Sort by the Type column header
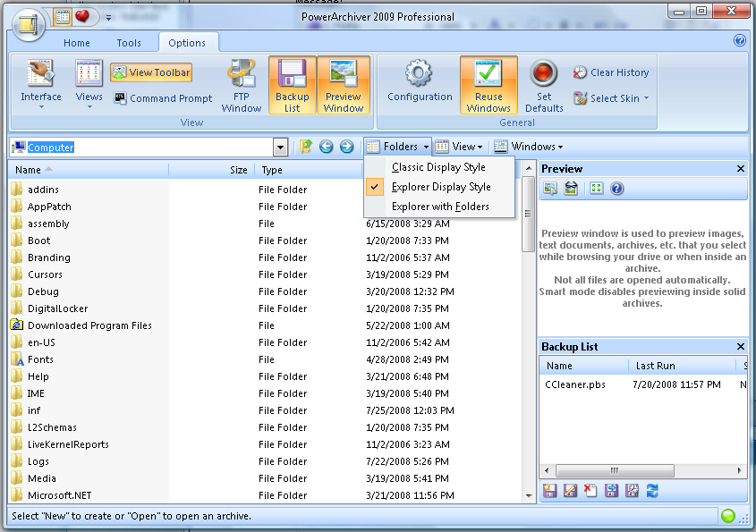The height and width of the screenshot is (532, 756). [x=309, y=170]
